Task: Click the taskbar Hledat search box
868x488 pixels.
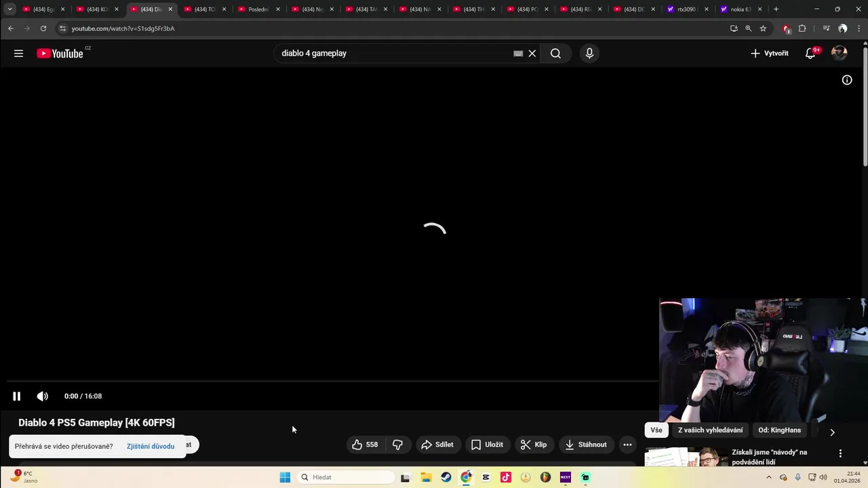Action: (x=344, y=477)
